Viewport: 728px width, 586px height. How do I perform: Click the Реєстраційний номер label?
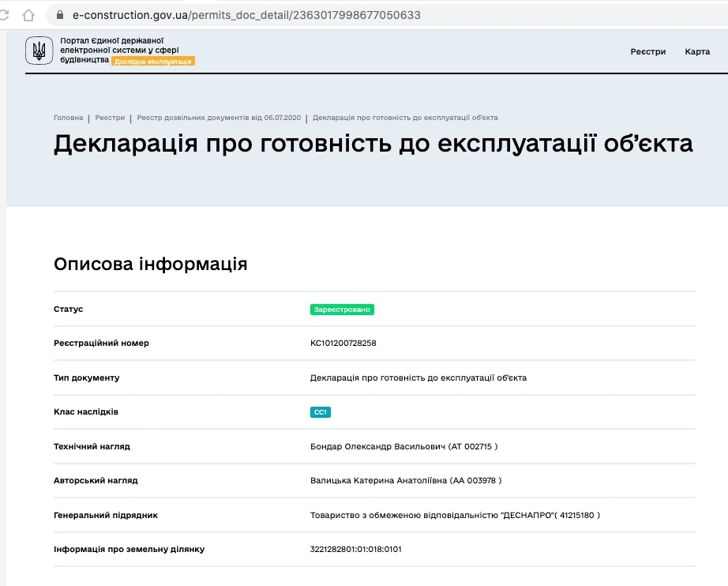coord(101,343)
